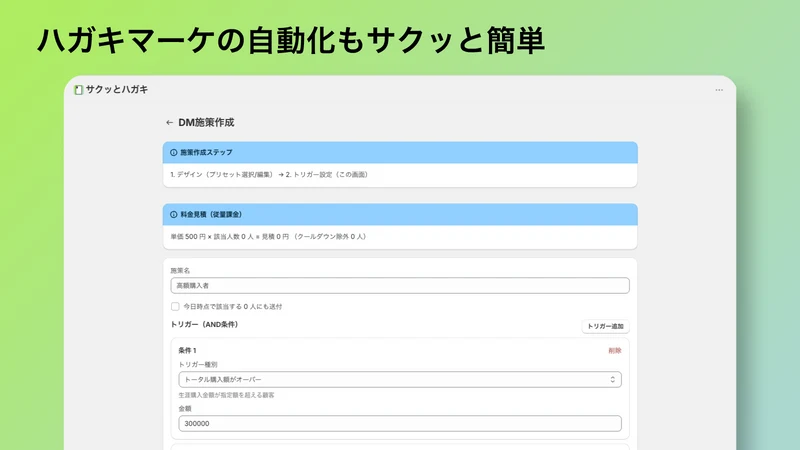The image size is (800, 450).
Task: Click the トリガー（AND条件） heading
Action: [x=204, y=324]
